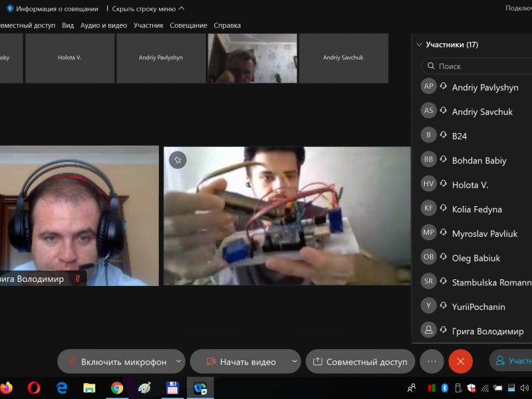Click the participant Поиск search field

tap(479, 66)
